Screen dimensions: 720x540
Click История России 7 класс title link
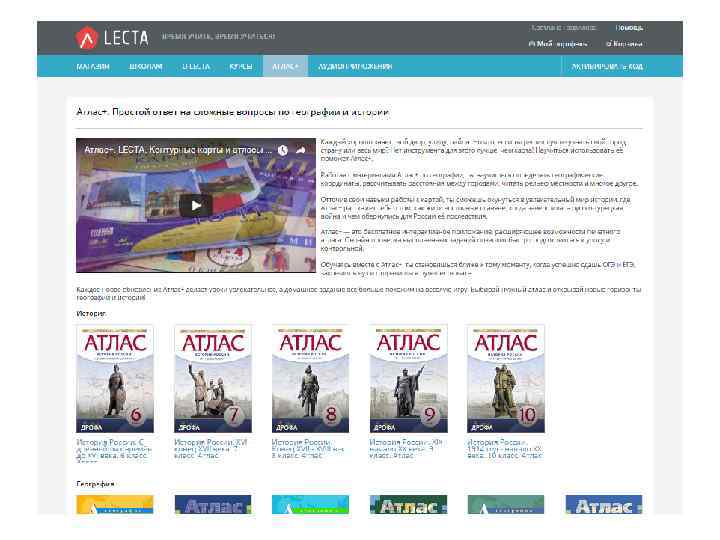pyautogui.click(x=211, y=449)
